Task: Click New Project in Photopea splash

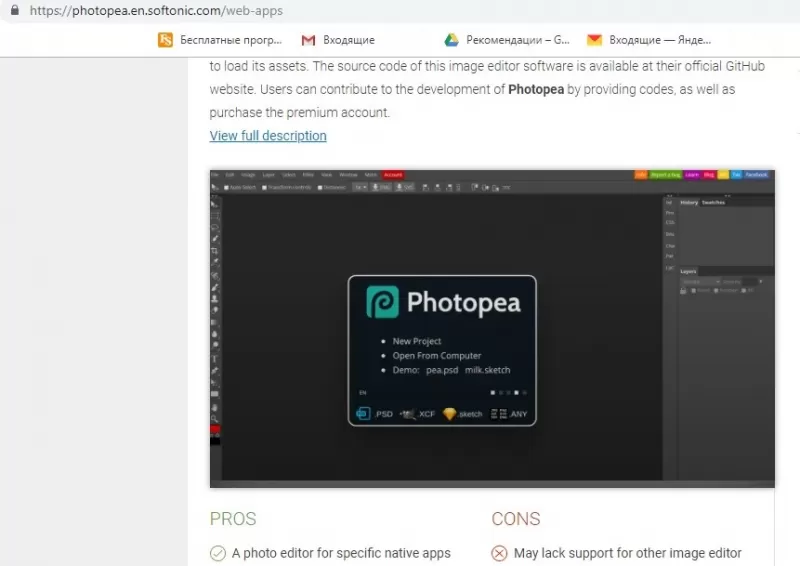Action: tap(417, 341)
